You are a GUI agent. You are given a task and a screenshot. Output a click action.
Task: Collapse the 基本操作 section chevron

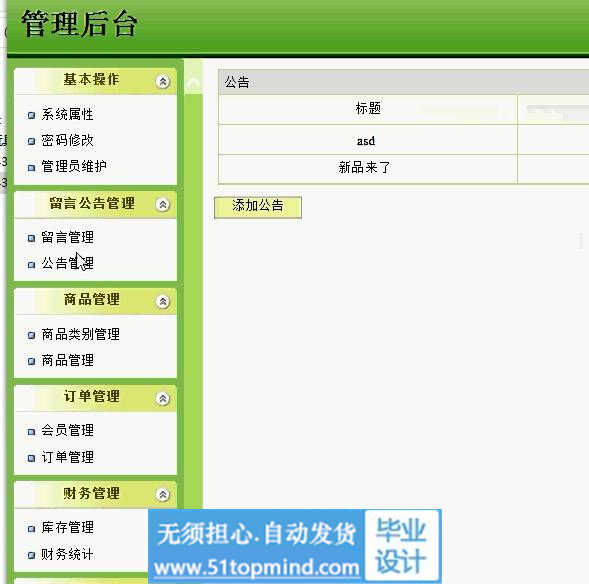coord(163,81)
